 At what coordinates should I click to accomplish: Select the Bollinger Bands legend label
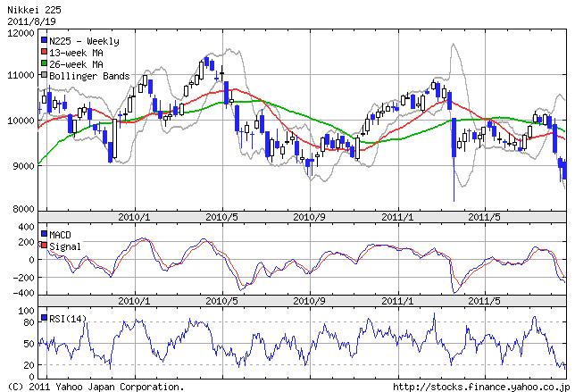tap(89, 76)
